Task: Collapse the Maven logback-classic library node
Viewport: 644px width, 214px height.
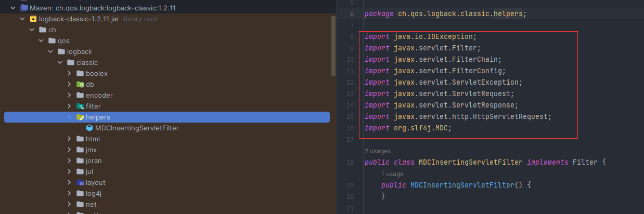Action: 12,8
